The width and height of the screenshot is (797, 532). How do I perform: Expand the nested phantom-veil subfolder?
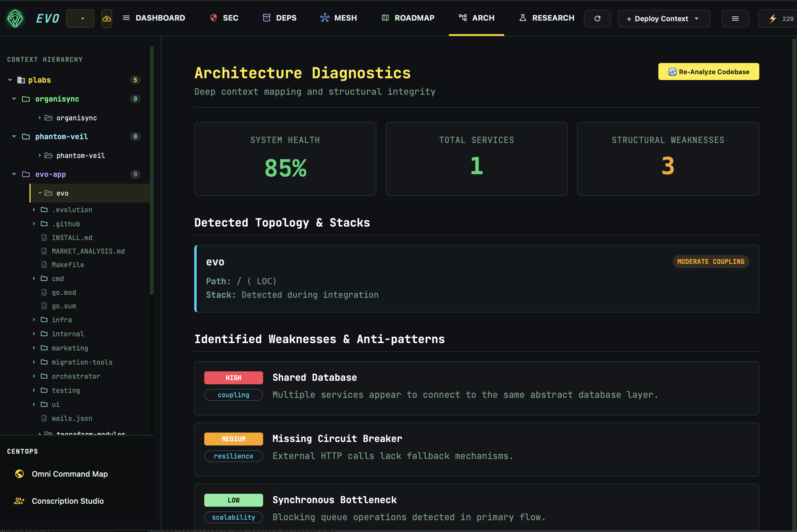(40, 155)
